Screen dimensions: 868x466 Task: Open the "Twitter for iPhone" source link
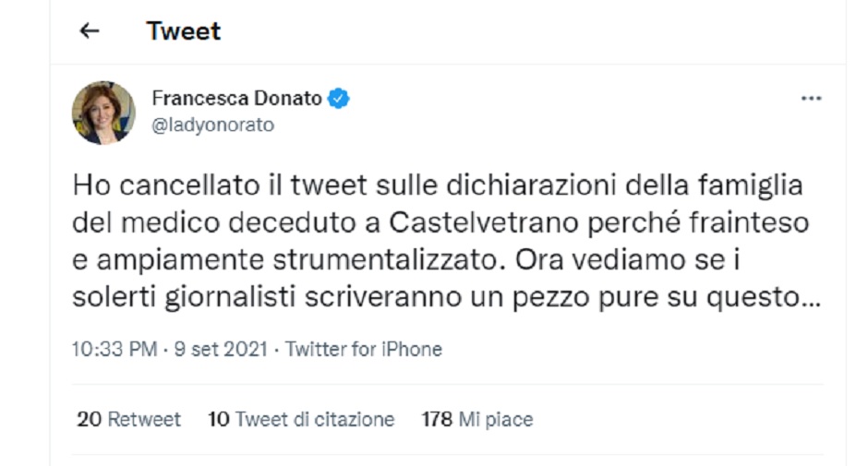[364, 350]
